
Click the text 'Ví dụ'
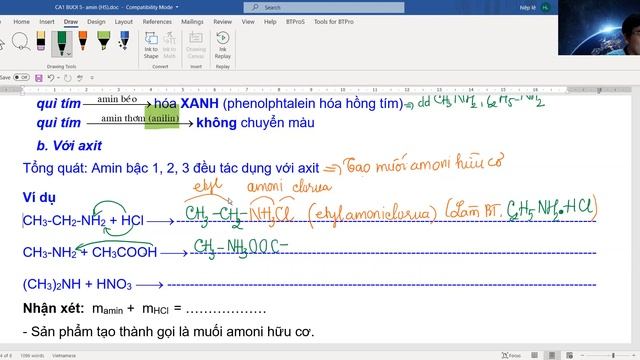click(39, 198)
